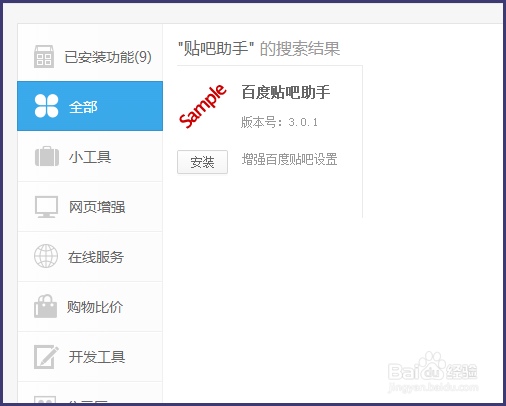Click the shopping bag 购物比价 icon
Viewport: 506px width, 406px height.
(45, 306)
